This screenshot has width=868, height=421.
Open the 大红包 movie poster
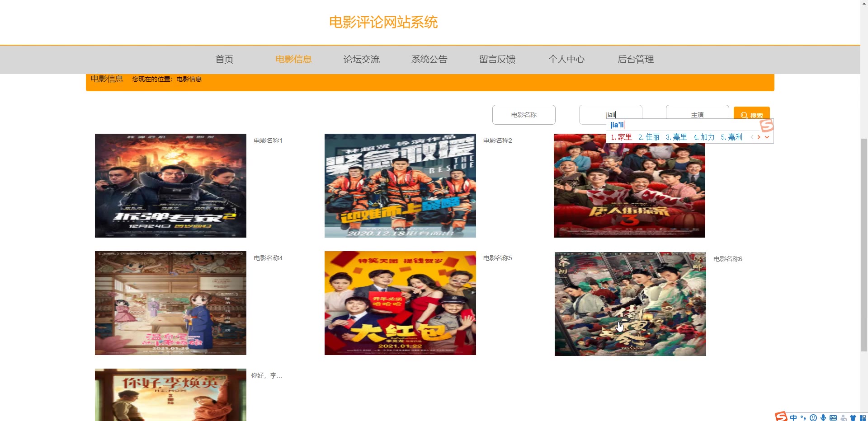coord(400,303)
